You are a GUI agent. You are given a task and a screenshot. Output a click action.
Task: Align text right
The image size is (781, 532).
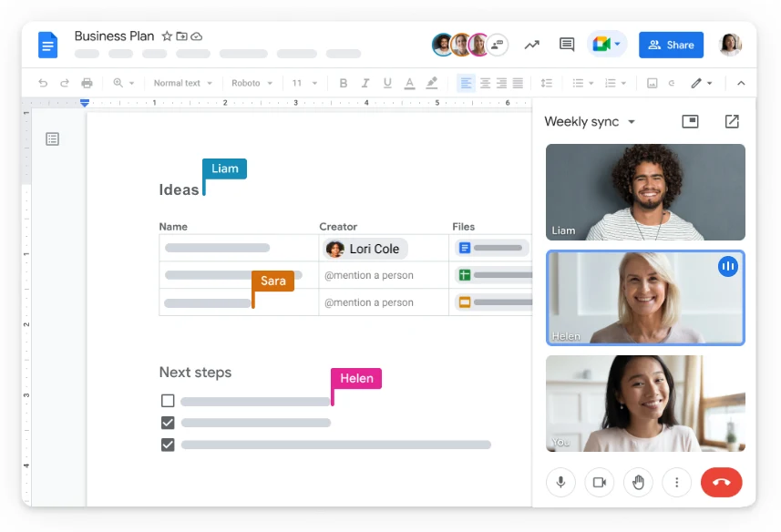(501, 83)
